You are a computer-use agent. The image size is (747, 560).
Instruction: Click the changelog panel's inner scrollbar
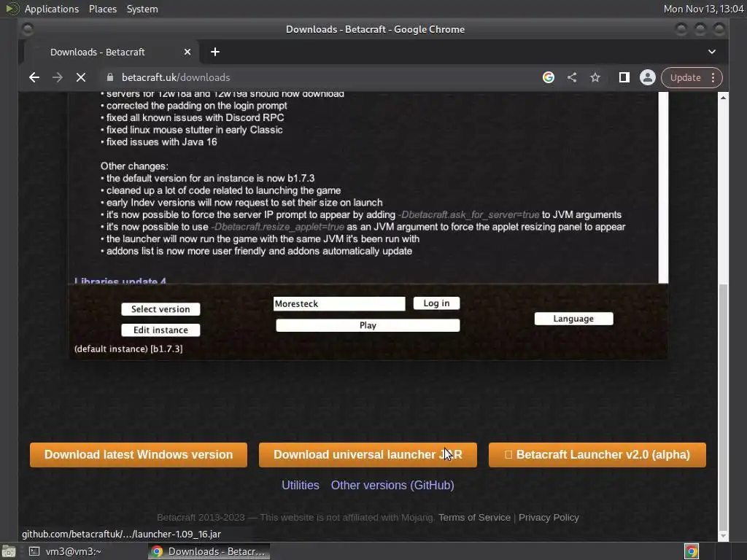coord(664,188)
